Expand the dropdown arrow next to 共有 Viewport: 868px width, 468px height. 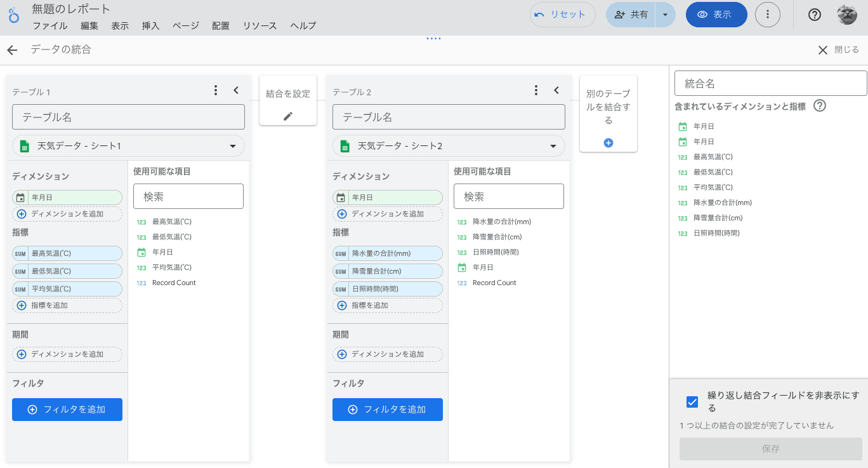click(665, 15)
